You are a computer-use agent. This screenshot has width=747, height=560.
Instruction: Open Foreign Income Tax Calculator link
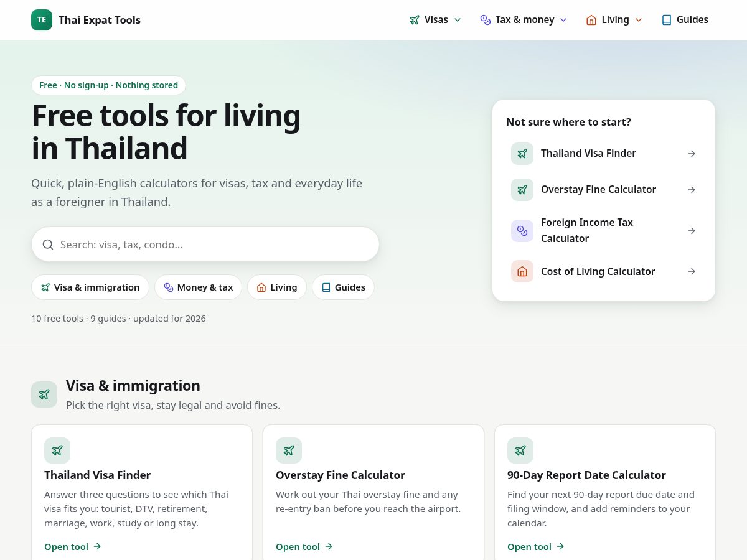(604, 231)
